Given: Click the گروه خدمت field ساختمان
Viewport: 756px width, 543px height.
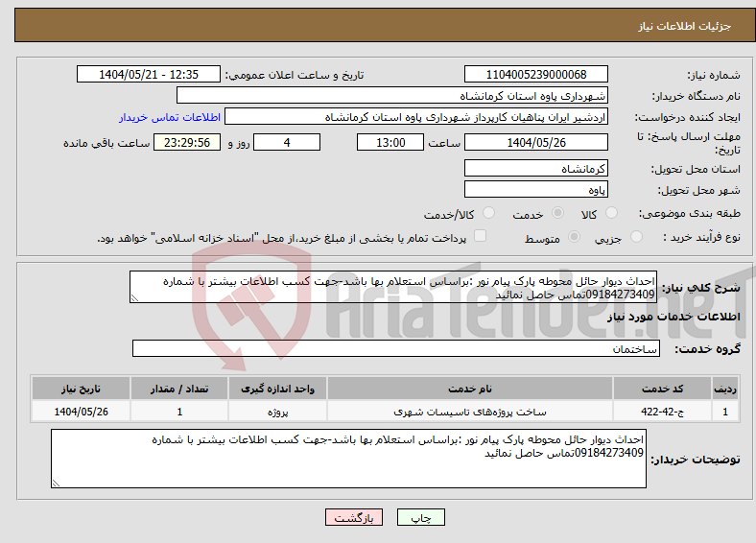Looking at the screenshot, I should [396, 348].
